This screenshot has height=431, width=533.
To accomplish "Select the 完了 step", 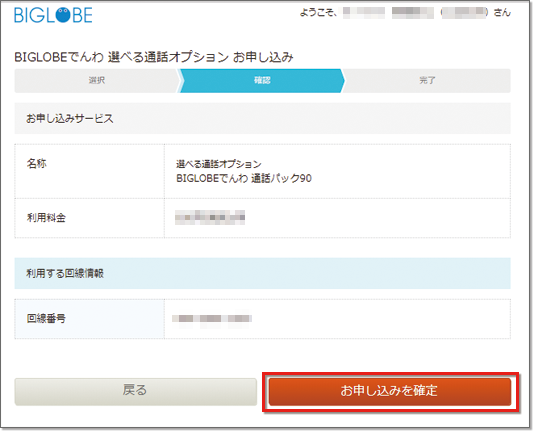I will coord(427,81).
